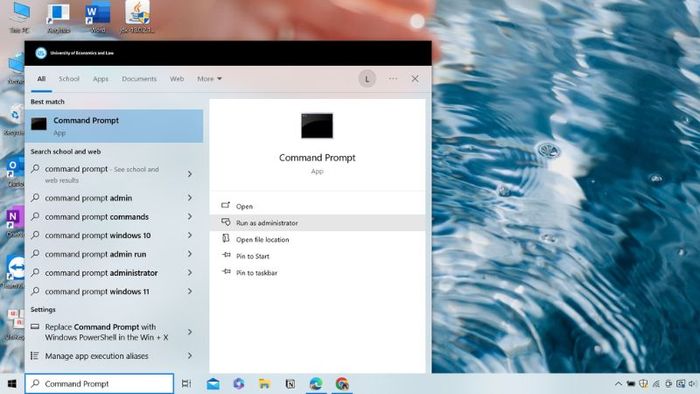
Task: Click the Windows Security shield tray icon
Action: click(x=643, y=384)
